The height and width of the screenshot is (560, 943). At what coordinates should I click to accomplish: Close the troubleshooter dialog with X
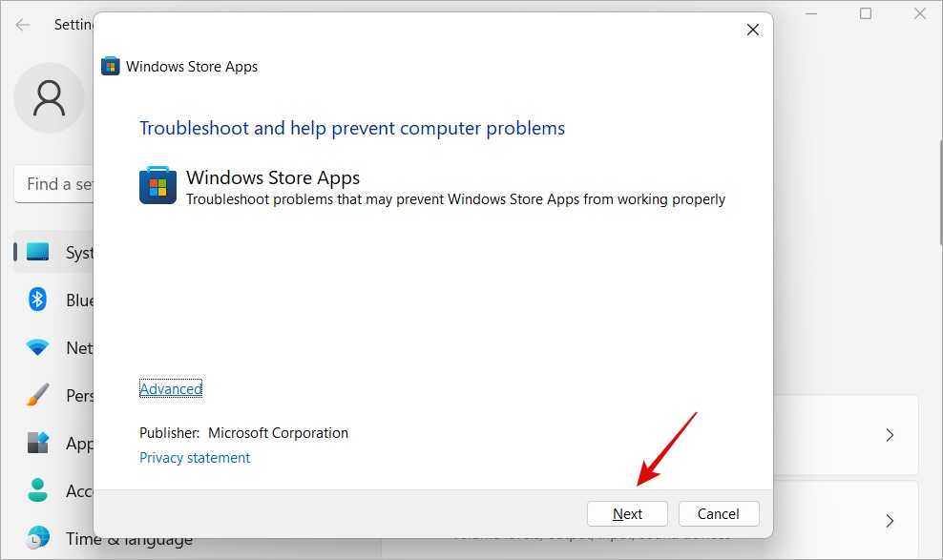[752, 30]
